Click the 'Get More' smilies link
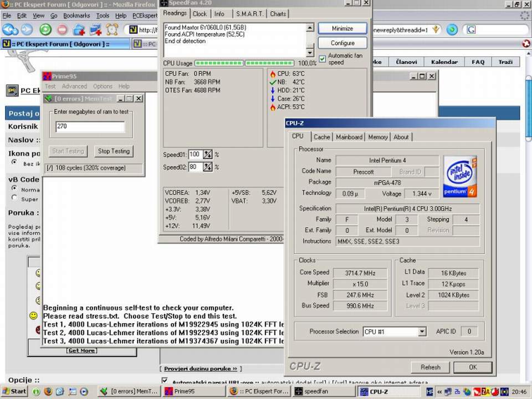This screenshot has width=532, height=399. 82,350
